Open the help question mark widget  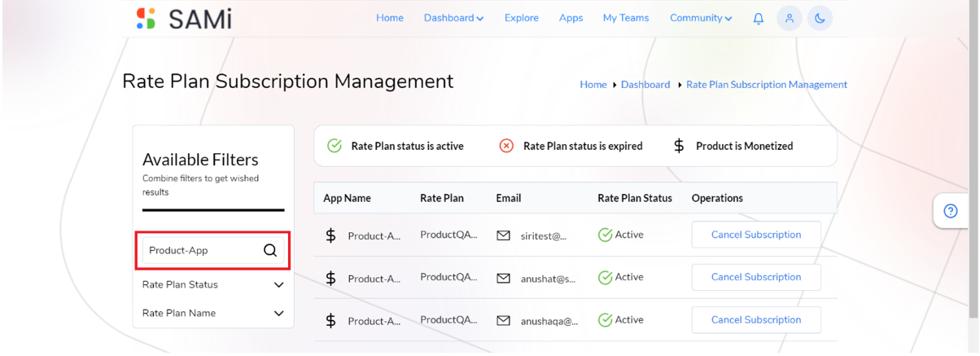coord(951,211)
